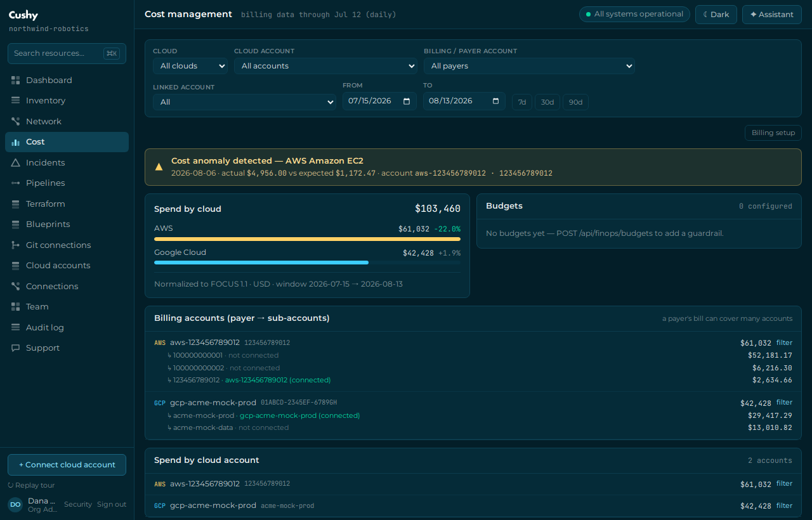
Task: Click the Inventory list icon
Action: (16, 100)
